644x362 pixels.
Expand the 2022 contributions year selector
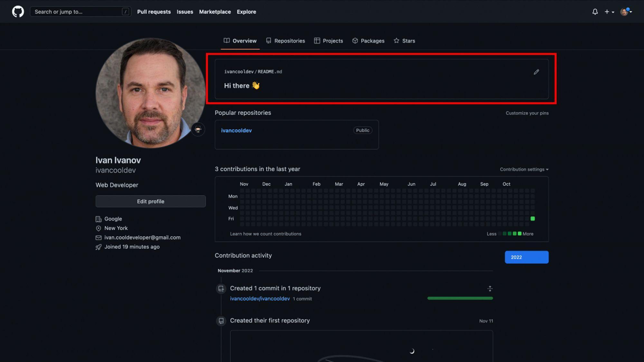526,257
